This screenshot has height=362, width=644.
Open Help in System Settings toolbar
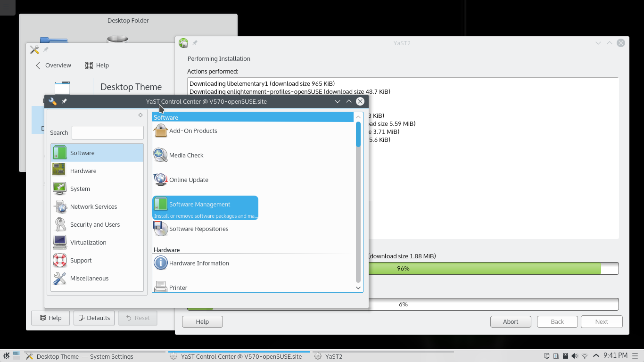[x=97, y=66]
